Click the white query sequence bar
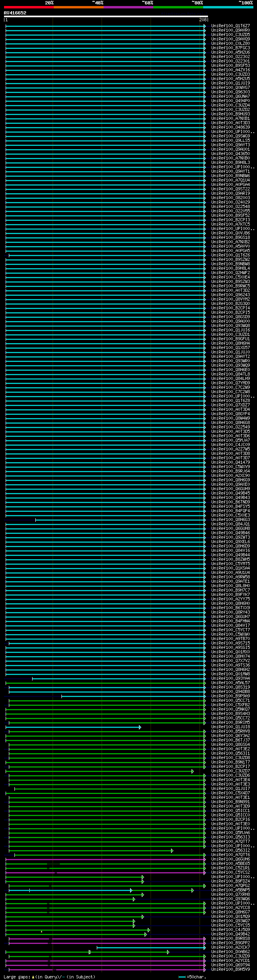This screenshot has width=257, height=980. [106, 16]
